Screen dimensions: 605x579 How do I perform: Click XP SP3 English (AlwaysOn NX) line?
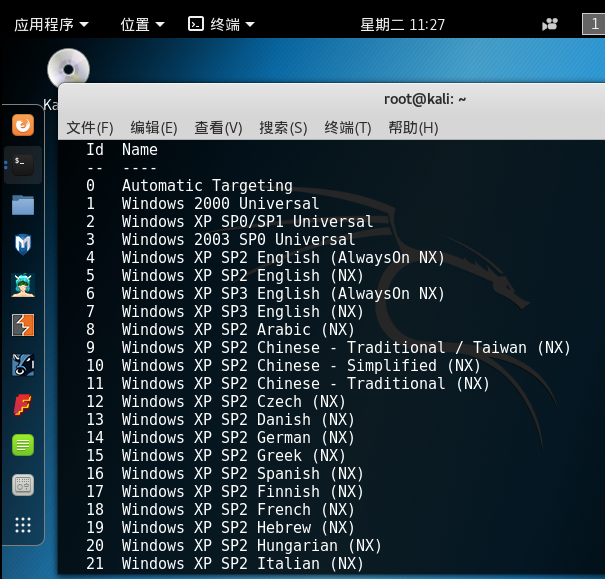point(283,294)
